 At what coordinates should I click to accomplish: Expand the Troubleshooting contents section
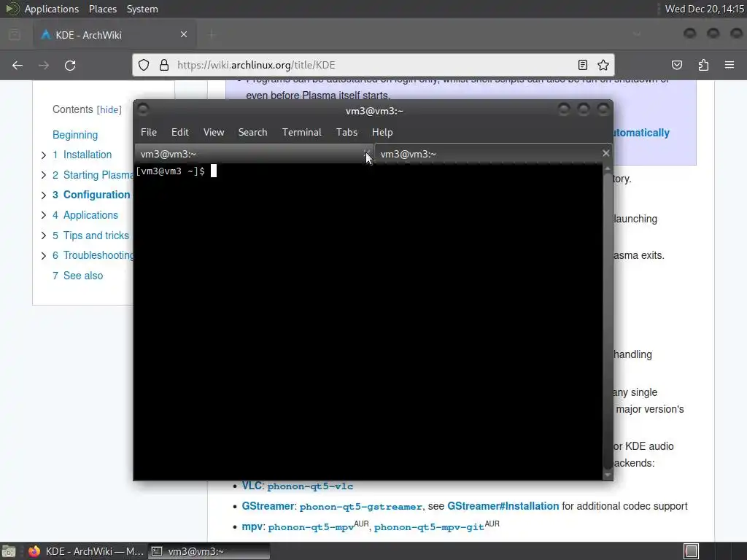43,256
